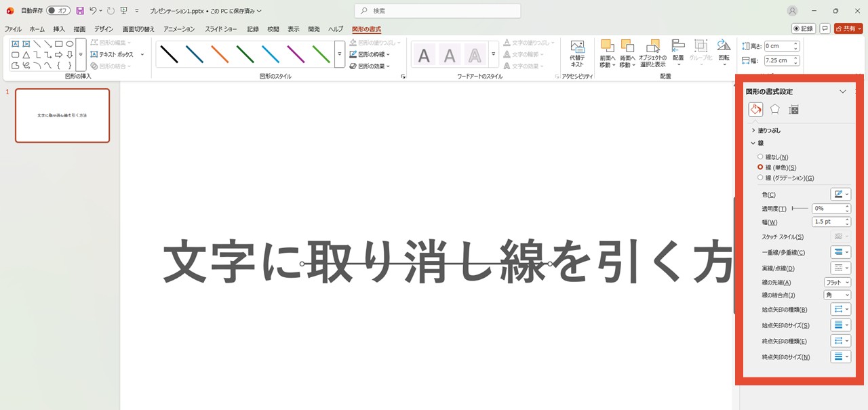Viewport: 868px width, 410px height.
Task: Open オブジェクトの選択と表示 selection pane
Action: (x=653, y=54)
